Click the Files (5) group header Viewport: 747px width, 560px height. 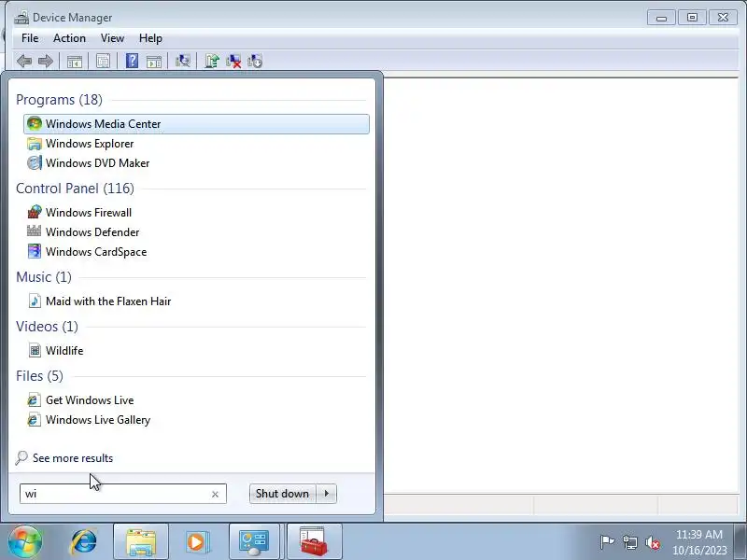39,376
